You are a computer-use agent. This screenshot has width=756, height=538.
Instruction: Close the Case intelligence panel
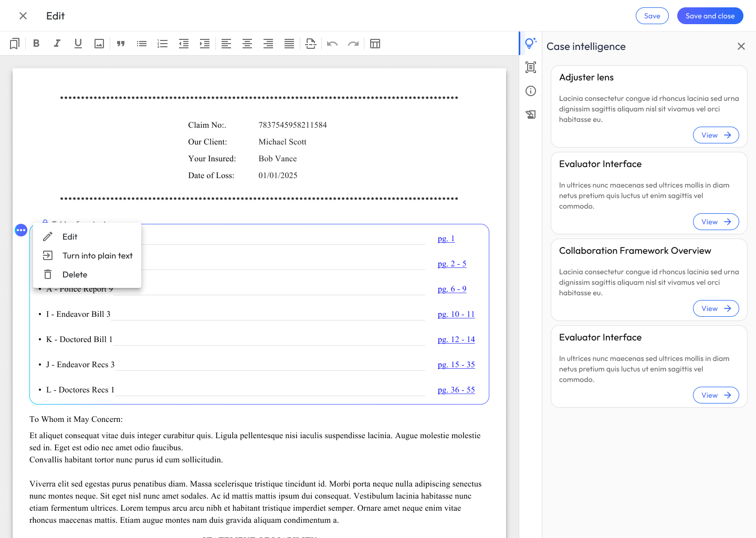click(741, 46)
